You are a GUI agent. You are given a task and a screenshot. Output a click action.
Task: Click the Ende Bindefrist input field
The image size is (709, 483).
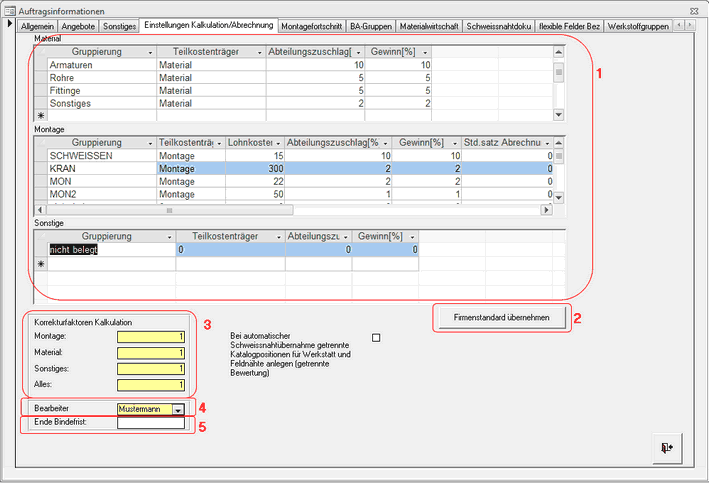[x=150, y=423]
